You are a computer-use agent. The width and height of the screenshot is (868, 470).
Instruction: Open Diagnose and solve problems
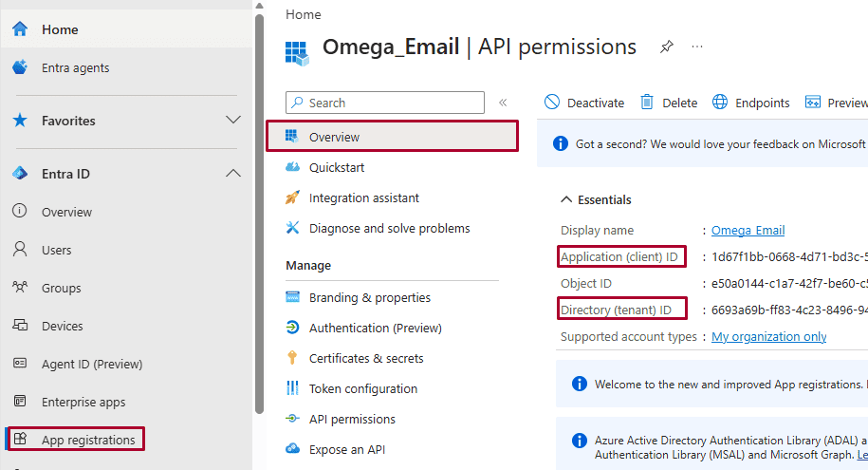[x=392, y=228]
